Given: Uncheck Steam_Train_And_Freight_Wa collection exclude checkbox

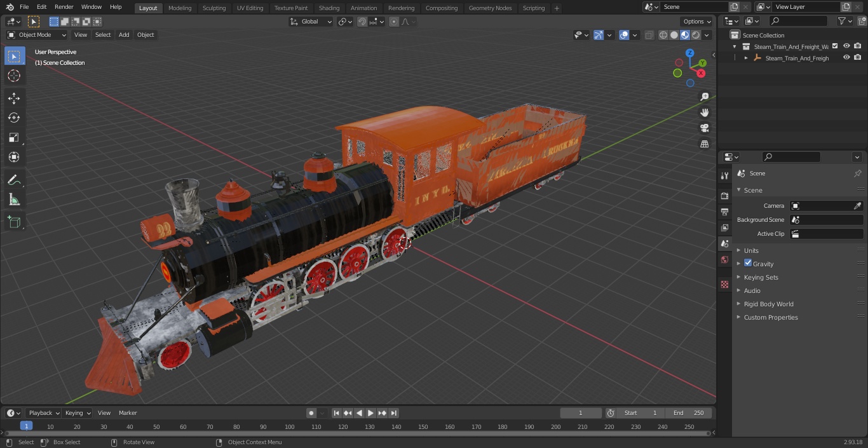Looking at the screenshot, I should 835,46.
